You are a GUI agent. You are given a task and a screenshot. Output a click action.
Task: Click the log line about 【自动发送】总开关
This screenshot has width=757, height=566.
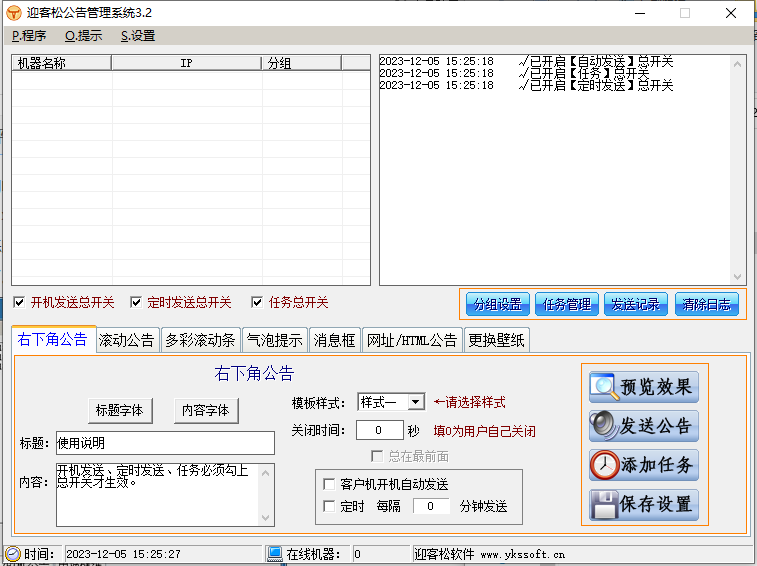(x=526, y=61)
